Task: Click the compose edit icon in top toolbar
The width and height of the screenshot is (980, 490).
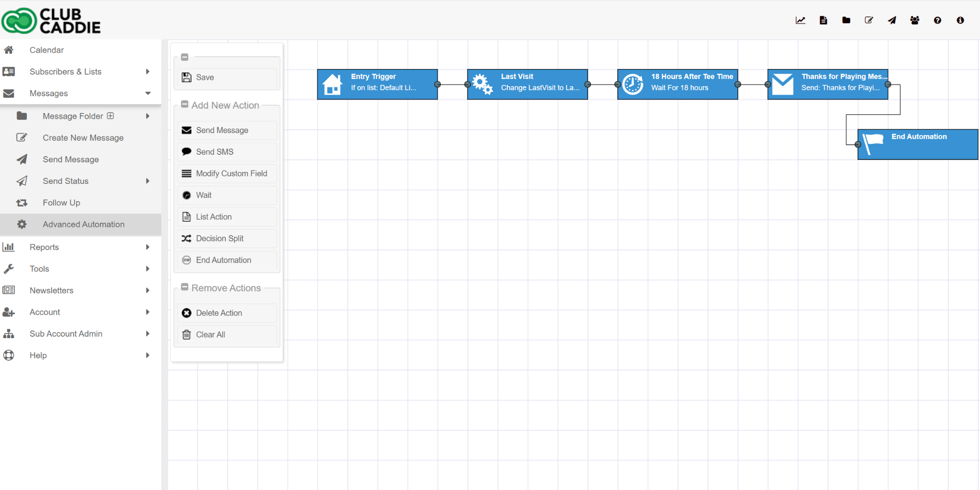Action: (869, 20)
